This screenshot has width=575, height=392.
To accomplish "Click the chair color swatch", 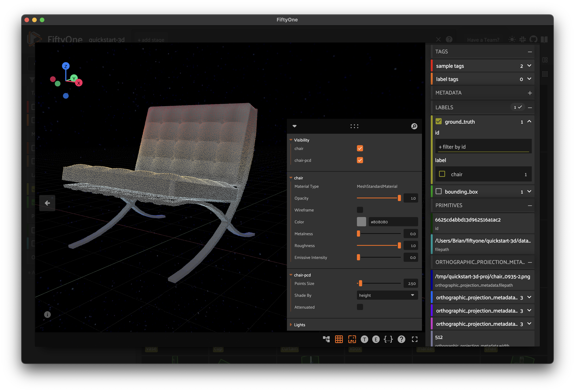I will tap(361, 222).
